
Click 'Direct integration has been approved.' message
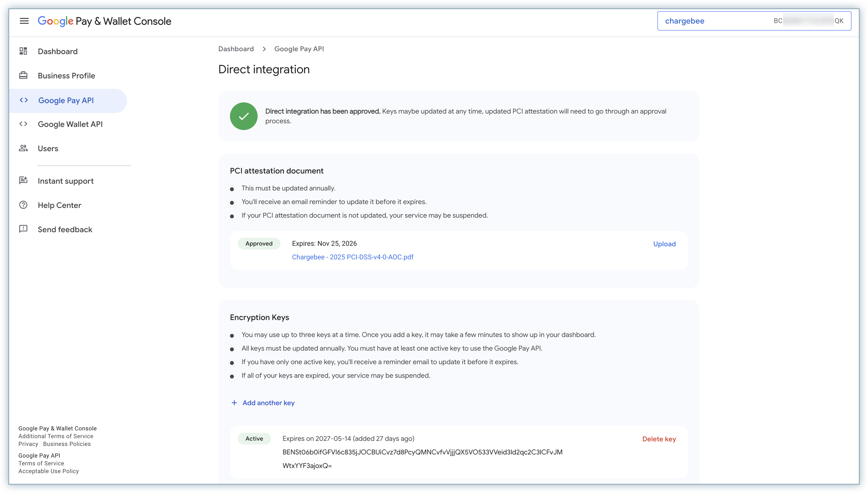323,111
